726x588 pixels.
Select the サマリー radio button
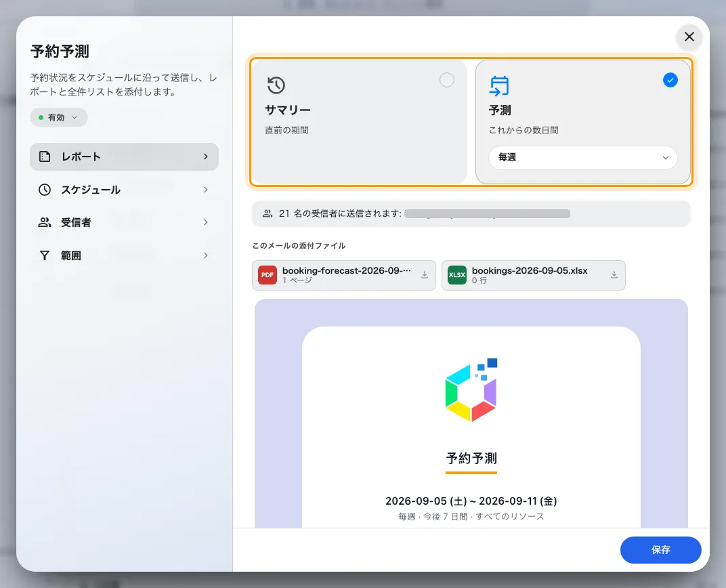tap(447, 80)
